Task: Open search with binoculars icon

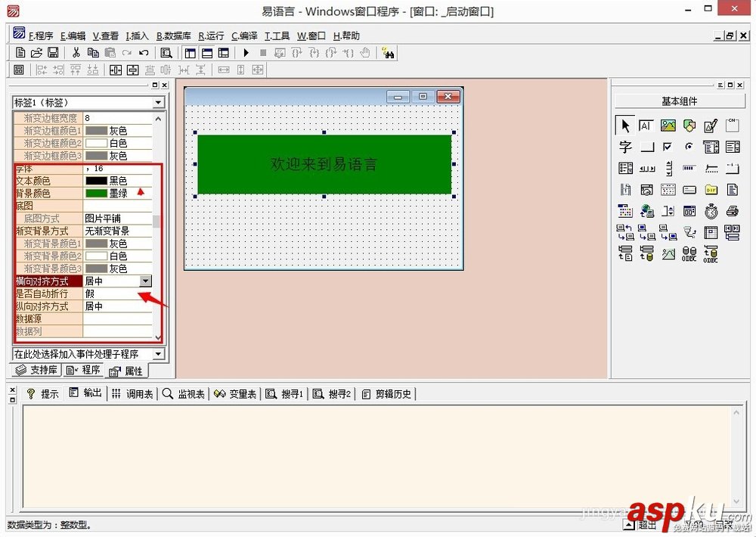Action: click(x=388, y=53)
